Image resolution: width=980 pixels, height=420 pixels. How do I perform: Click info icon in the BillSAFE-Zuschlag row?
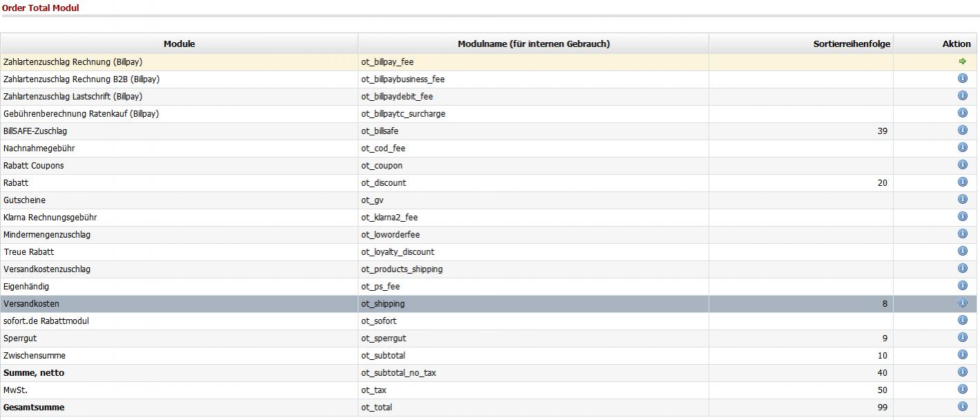click(x=962, y=131)
